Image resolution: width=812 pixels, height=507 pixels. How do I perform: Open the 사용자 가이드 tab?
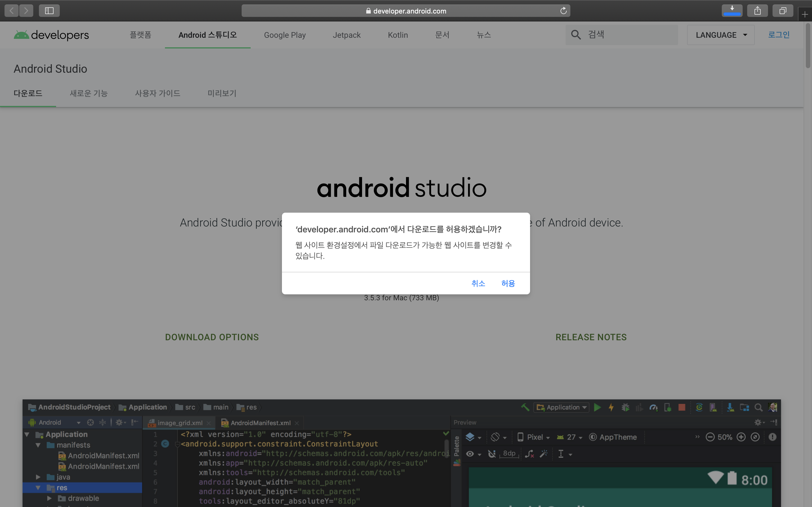[157, 93]
